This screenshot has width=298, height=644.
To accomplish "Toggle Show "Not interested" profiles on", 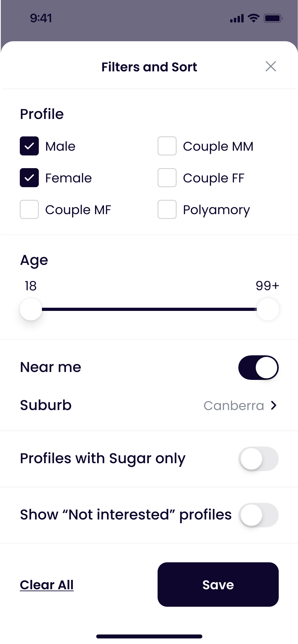I will pos(258,515).
